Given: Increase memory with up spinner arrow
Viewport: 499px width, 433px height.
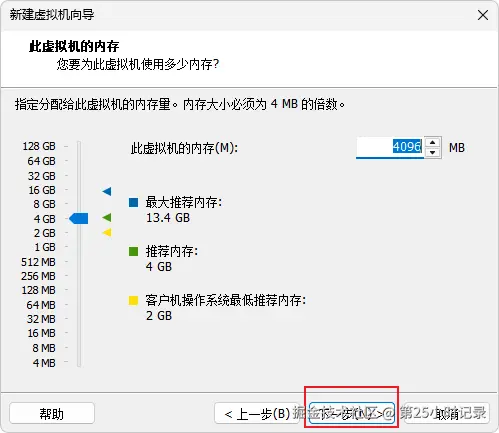Looking at the screenshot, I should click(432, 142).
